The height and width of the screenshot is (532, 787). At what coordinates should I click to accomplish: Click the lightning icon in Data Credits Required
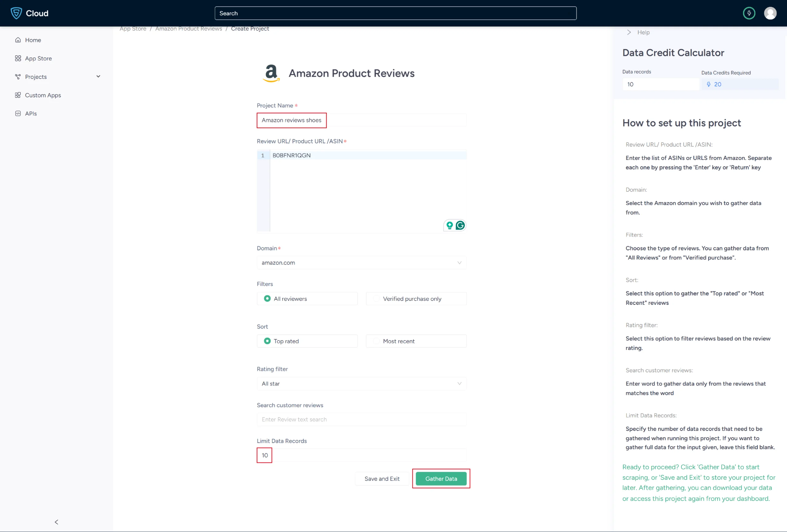(x=708, y=84)
